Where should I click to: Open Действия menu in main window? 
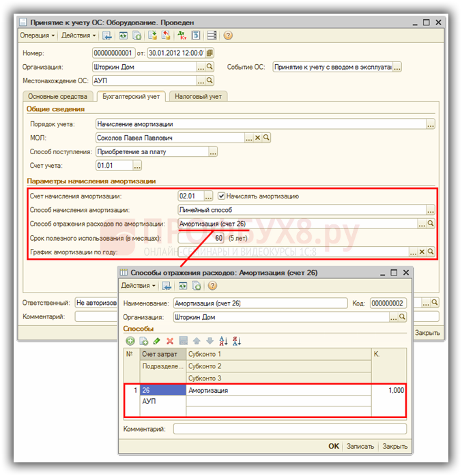click(x=76, y=35)
